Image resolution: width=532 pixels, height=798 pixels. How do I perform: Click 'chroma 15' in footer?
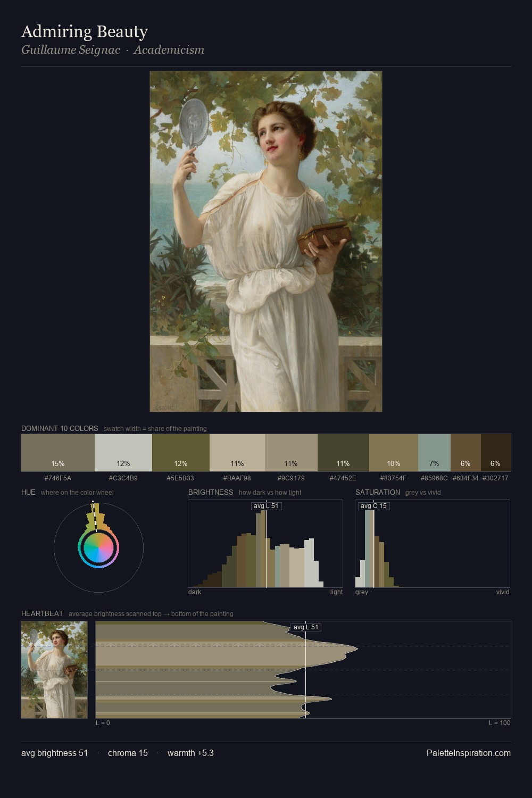128,753
